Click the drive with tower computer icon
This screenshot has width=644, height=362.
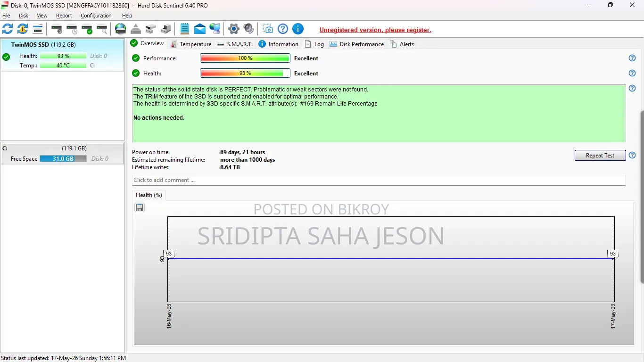tap(166, 29)
